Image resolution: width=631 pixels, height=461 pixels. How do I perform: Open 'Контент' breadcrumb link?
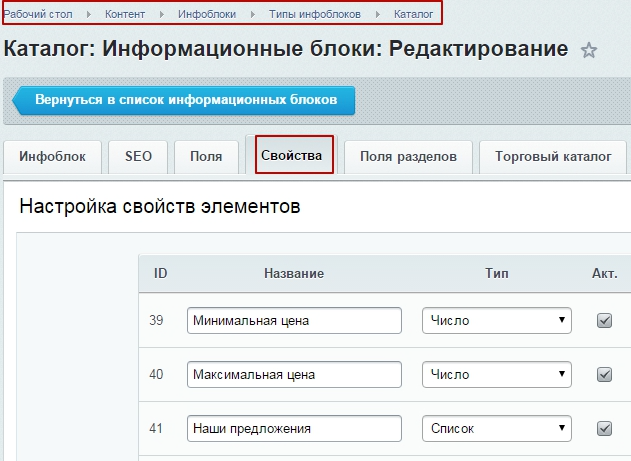(125, 14)
